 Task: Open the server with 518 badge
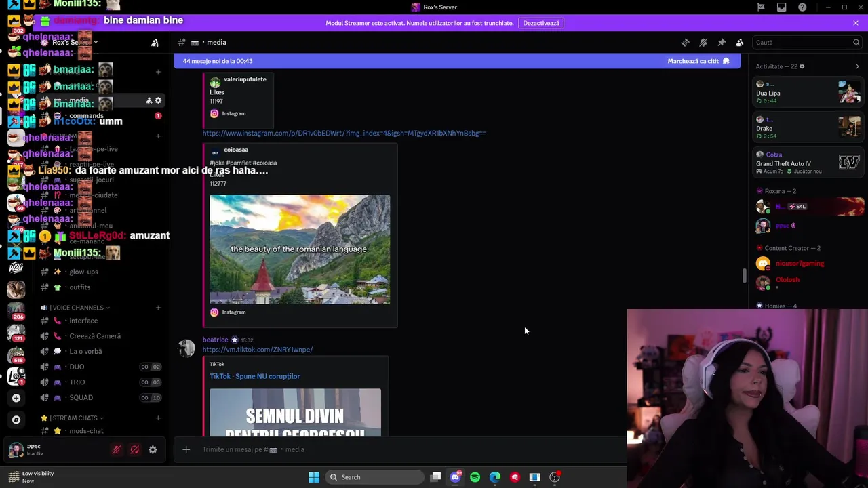tap(16, 354)
